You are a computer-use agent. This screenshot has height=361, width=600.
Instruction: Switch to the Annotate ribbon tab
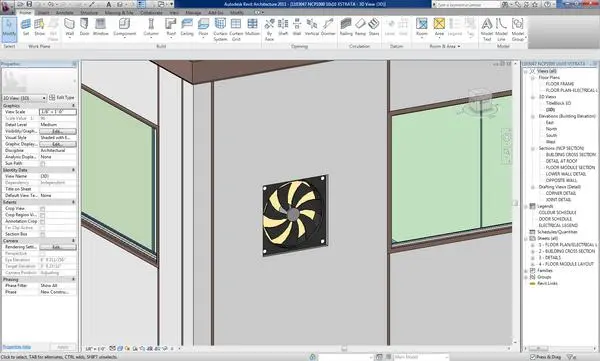[65, 13]
